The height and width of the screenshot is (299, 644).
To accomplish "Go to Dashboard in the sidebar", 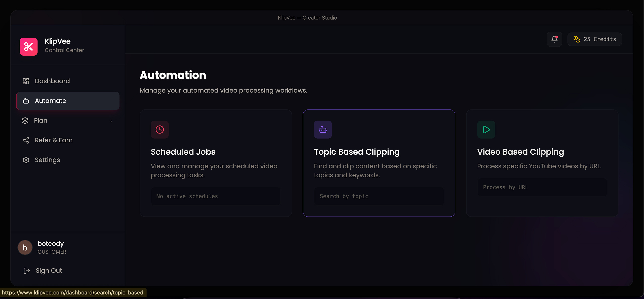I will click(68, 81).
